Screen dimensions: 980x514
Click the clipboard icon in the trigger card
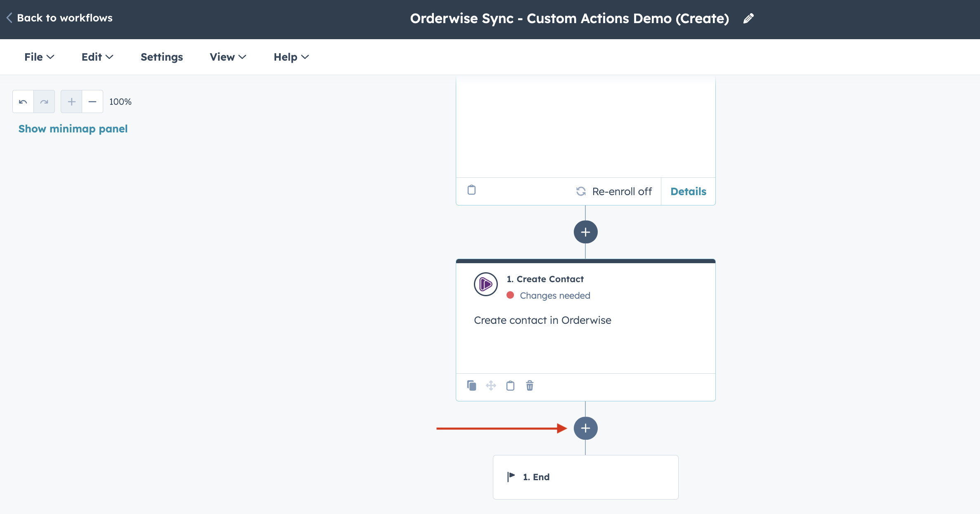click(x=471, y=190)
